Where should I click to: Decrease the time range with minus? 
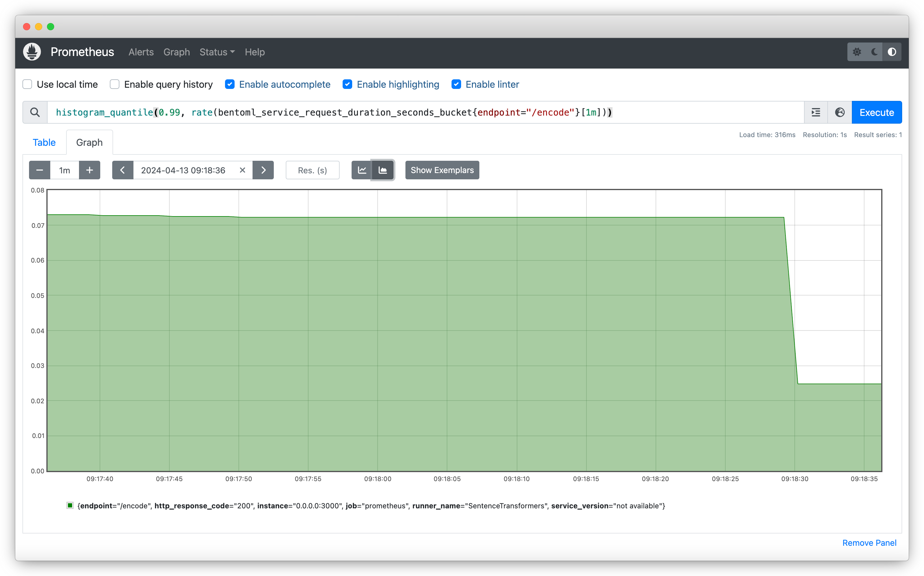tap(39, 170)
